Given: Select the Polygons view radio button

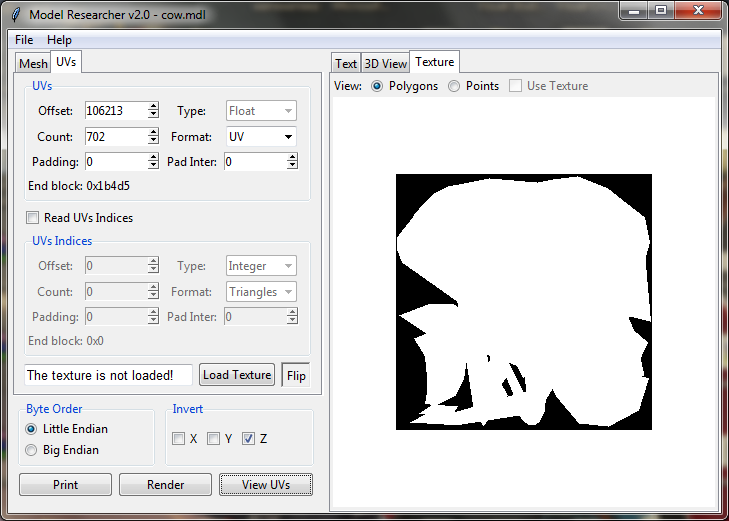Looking at the screenshot, I should [x=377, y=86].
